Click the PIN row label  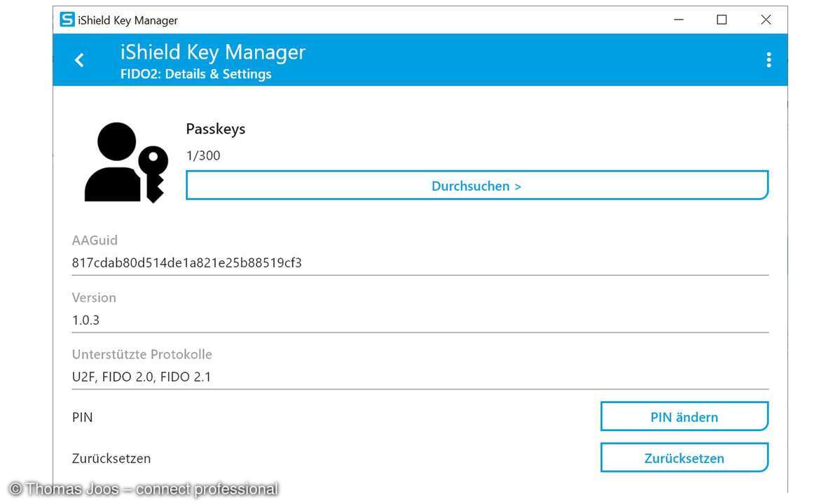(82, 416)
